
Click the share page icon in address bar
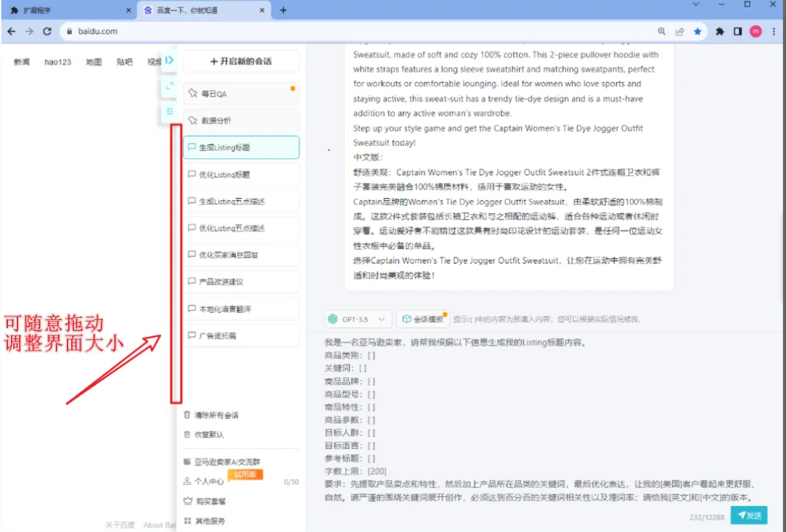pos(680,31)
